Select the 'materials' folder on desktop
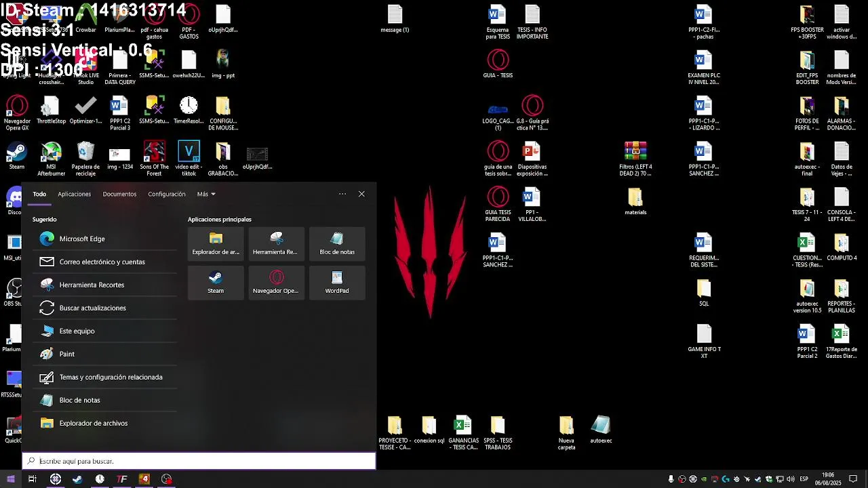The image size is (868, 488). (x=635, y=201)
